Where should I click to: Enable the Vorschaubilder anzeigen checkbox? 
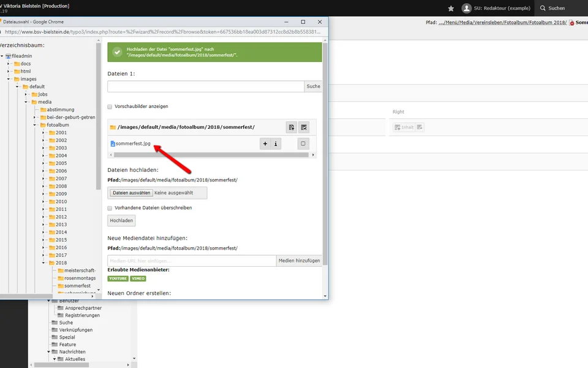click(x=110, y=106)
